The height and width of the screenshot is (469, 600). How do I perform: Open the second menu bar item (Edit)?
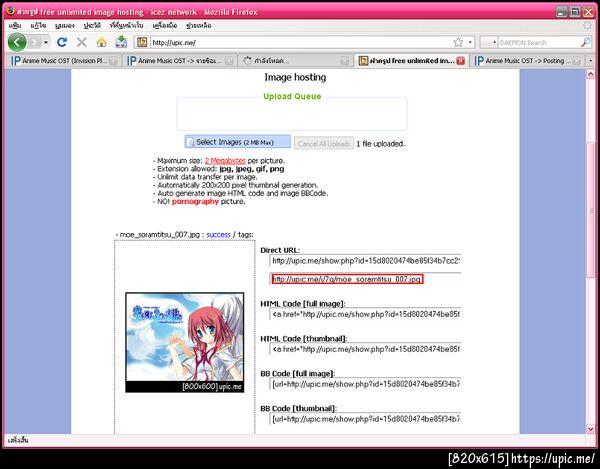tap(38, 25)
